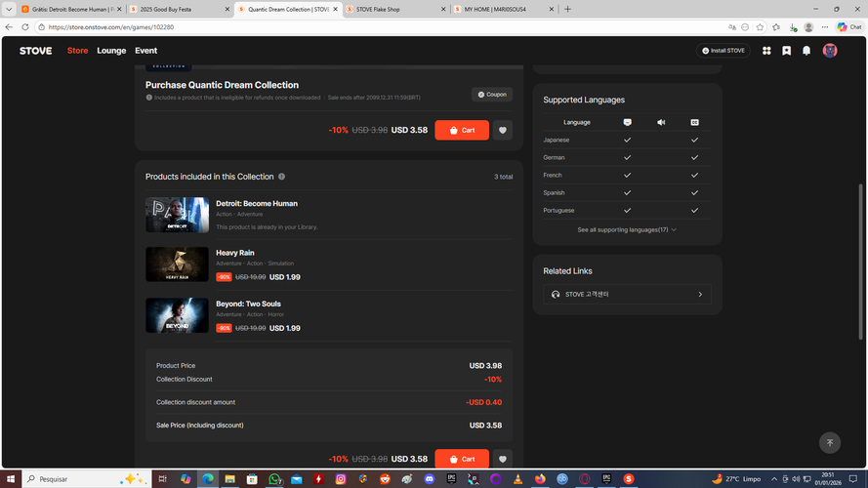
Task: Toggle the bottom wishlist heart button
Action: click(502, 459)
